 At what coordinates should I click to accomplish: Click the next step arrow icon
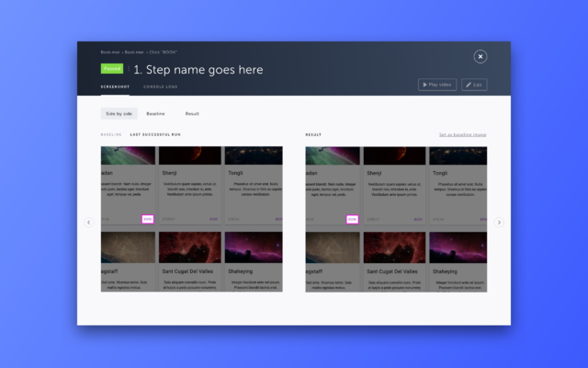499,222
